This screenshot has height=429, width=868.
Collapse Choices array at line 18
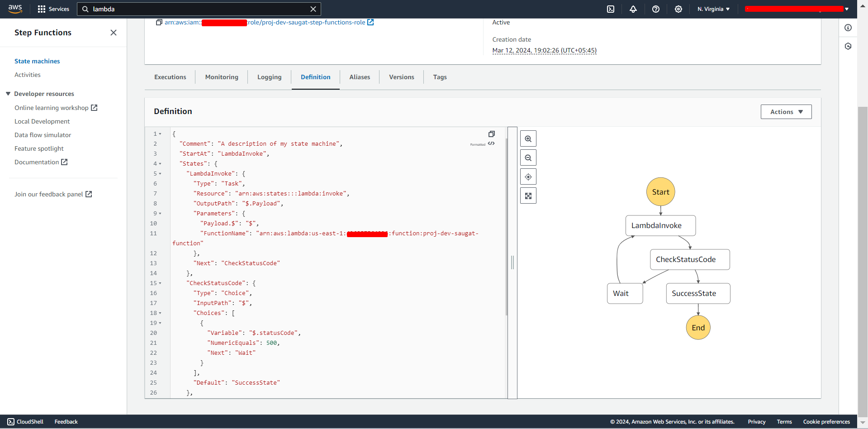tap(160, 313)
